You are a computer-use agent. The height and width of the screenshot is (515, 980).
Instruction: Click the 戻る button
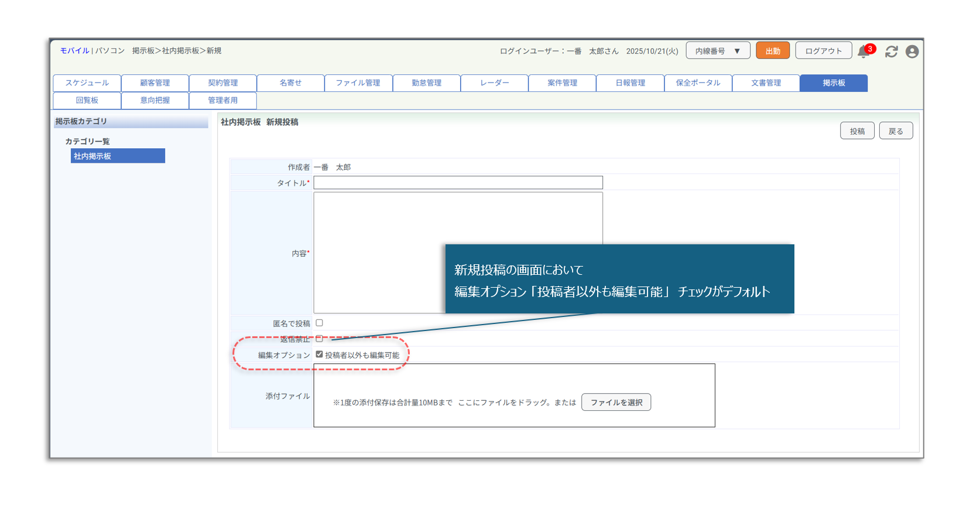click(895, 131)
